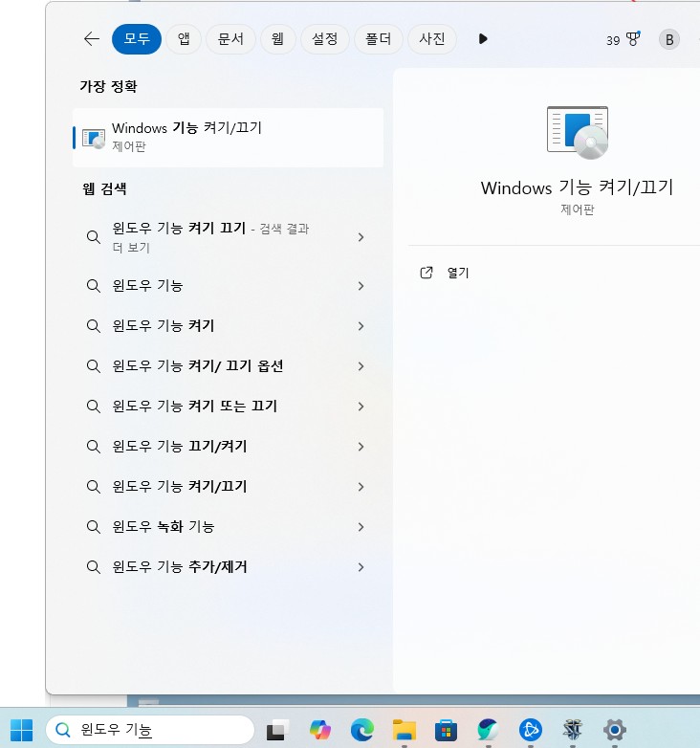
Task: Open the StarCraft taskbar icon
Action: (572, 730)
